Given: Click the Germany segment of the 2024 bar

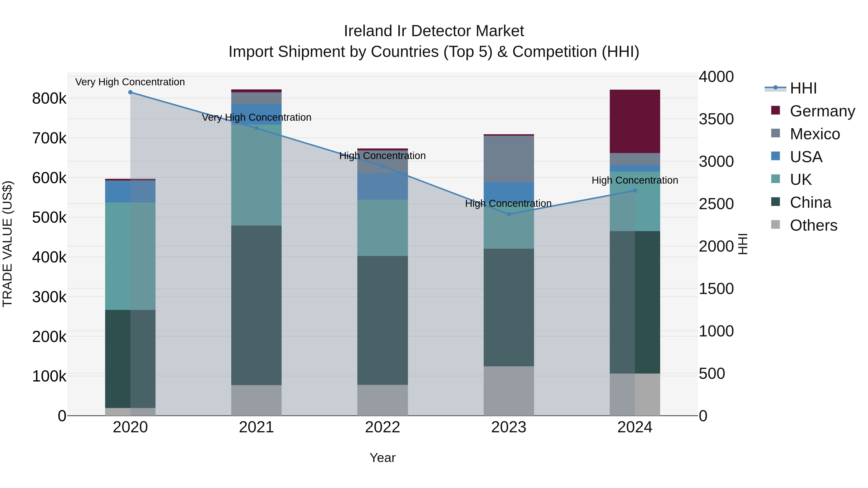Looking at the screenshot, I should click(635, 122).
